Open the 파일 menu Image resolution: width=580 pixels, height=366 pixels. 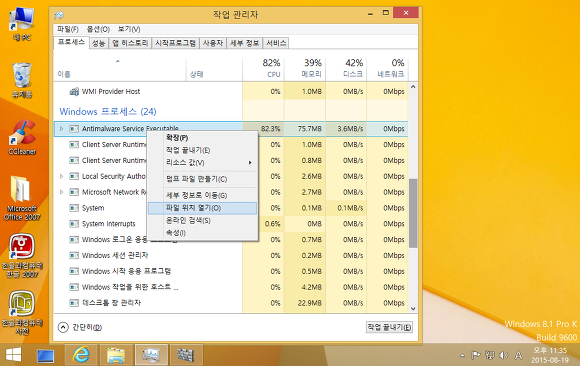click(68, 29)
